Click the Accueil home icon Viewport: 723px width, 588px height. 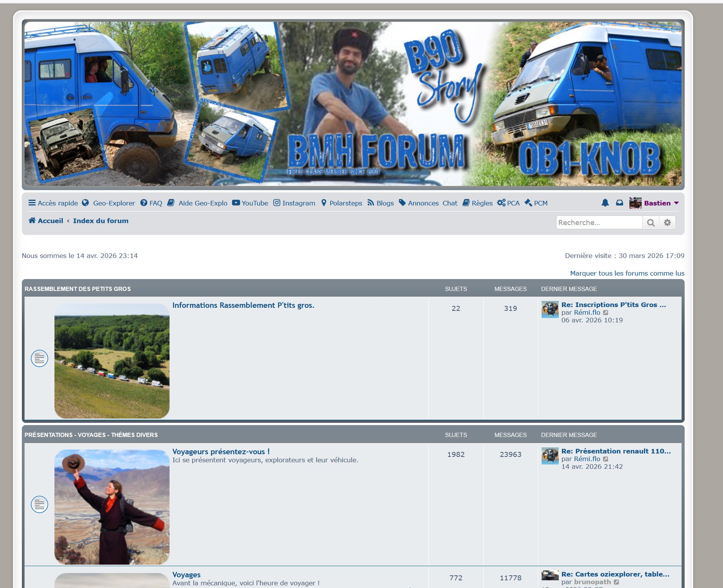(32, 220)
